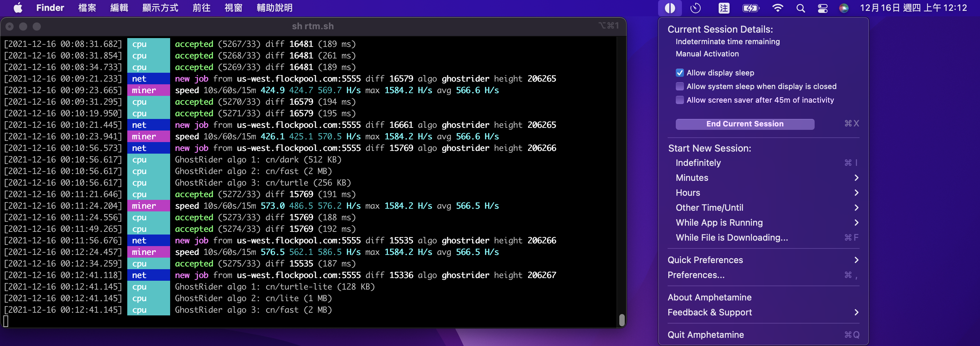Open the 編輯 menu
Screen dimensions: 980x346
click(119, 8)
